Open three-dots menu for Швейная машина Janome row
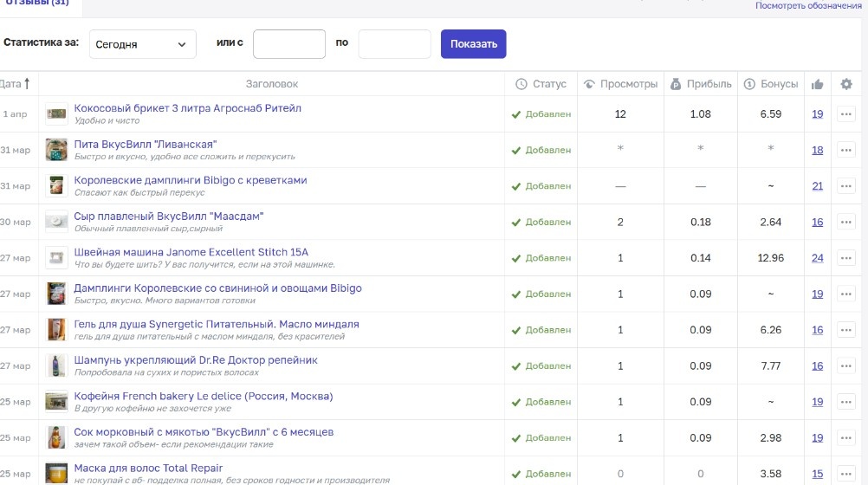 (846, 258)
